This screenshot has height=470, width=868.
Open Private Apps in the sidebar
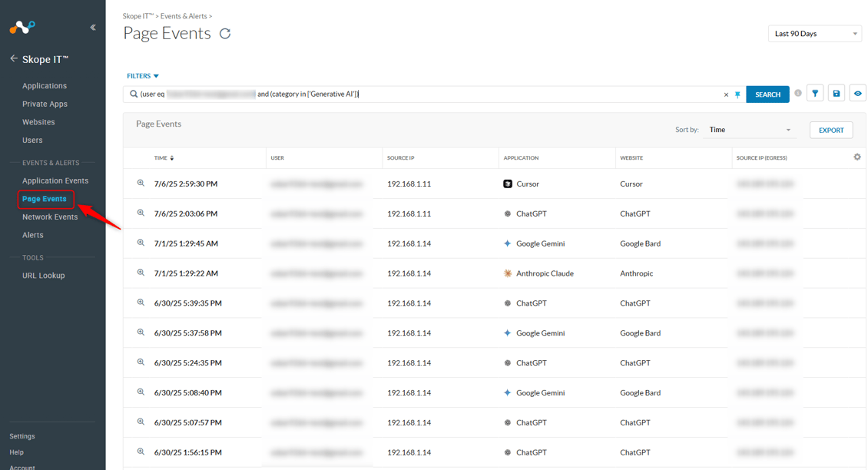45,104
